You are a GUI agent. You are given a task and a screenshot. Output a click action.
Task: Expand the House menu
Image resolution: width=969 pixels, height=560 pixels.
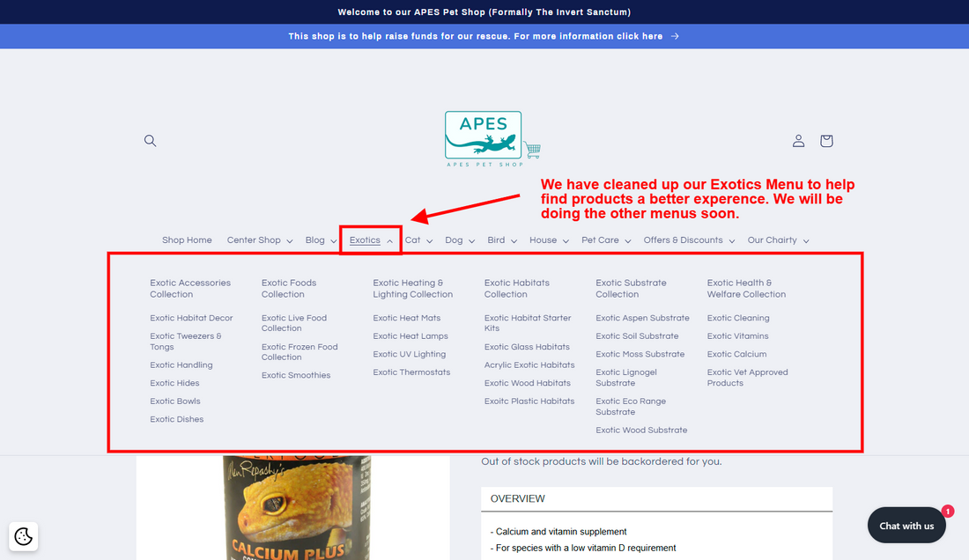549,240
